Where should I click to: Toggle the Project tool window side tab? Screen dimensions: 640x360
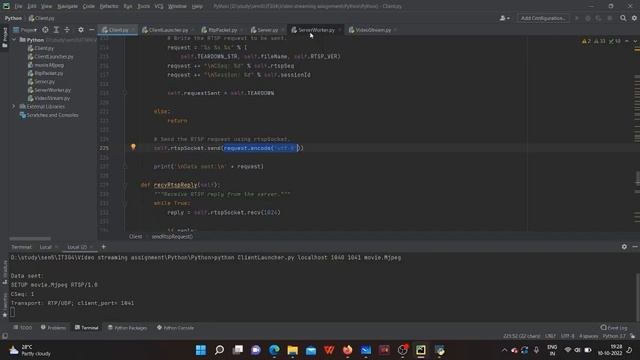[4, 38]
